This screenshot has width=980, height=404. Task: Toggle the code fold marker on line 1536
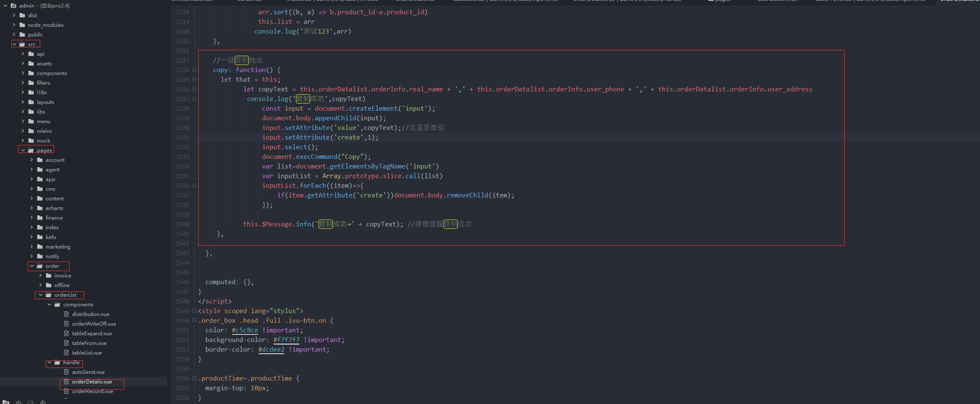[194, 185]
